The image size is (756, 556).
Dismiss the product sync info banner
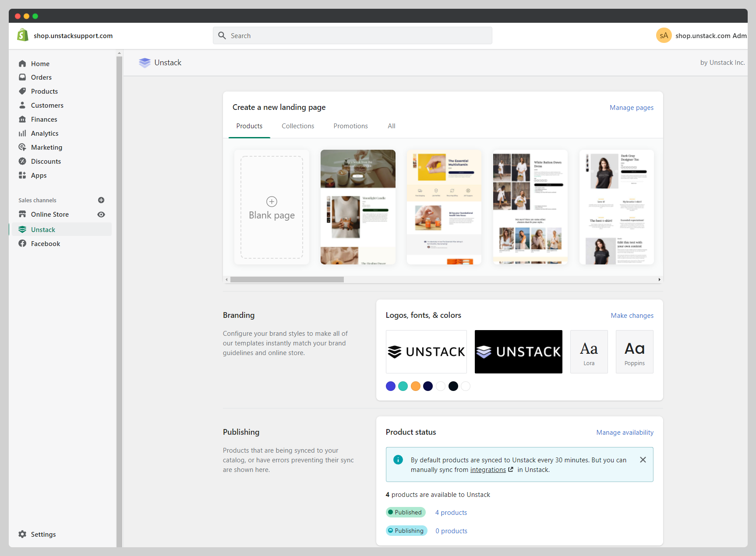[643, 460]
